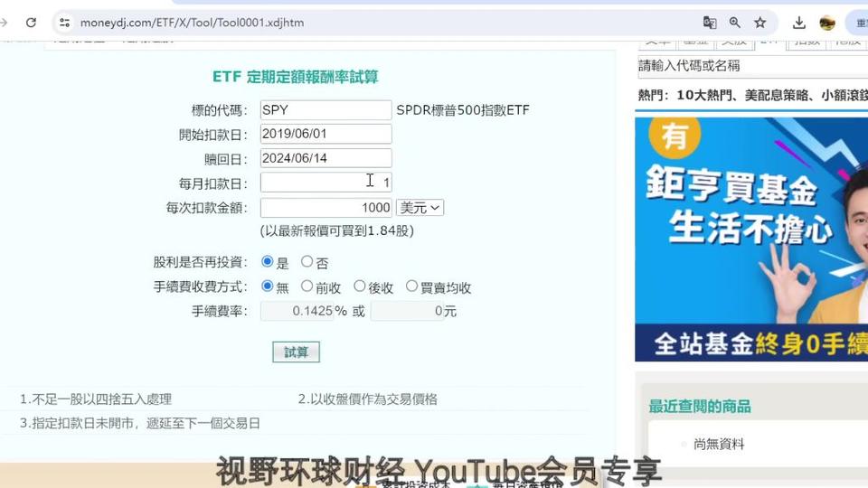Viewport: 868px width, 488px height.
Task: Open the 10大熱門 hot link
Action: pyautogui.click(x=704, y=95)
